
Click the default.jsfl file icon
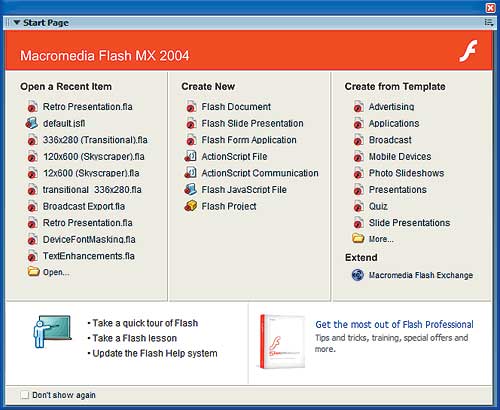(x=32, y=123)
